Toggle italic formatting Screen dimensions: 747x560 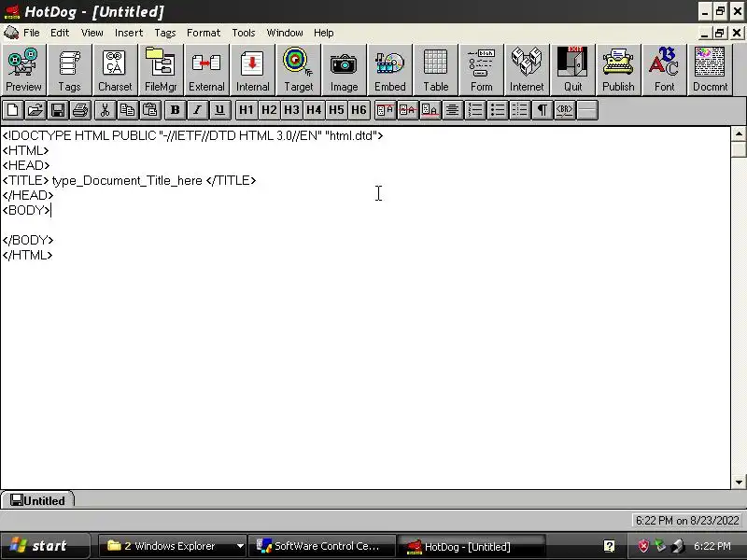pyautogui.click(x=197, y=110)
